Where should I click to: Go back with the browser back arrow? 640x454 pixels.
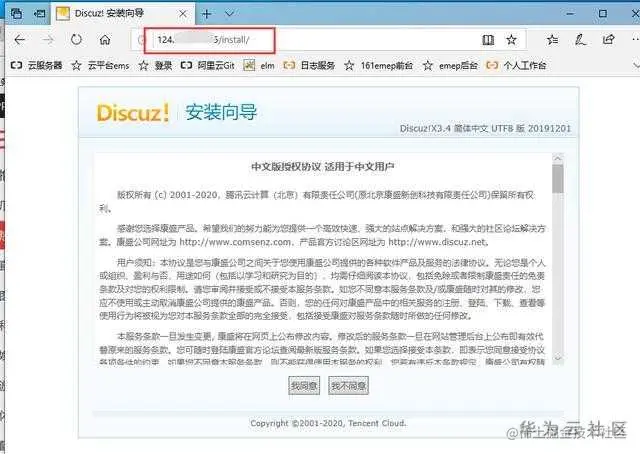[x=20, y=40]
